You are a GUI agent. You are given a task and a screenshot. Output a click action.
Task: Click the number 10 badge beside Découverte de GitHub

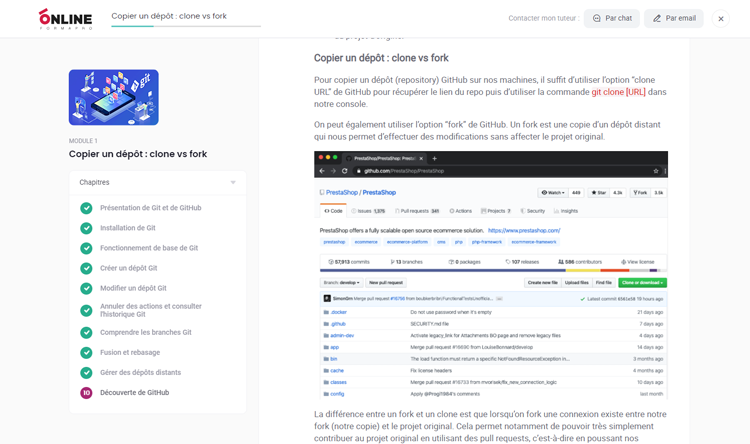[86, 393]
